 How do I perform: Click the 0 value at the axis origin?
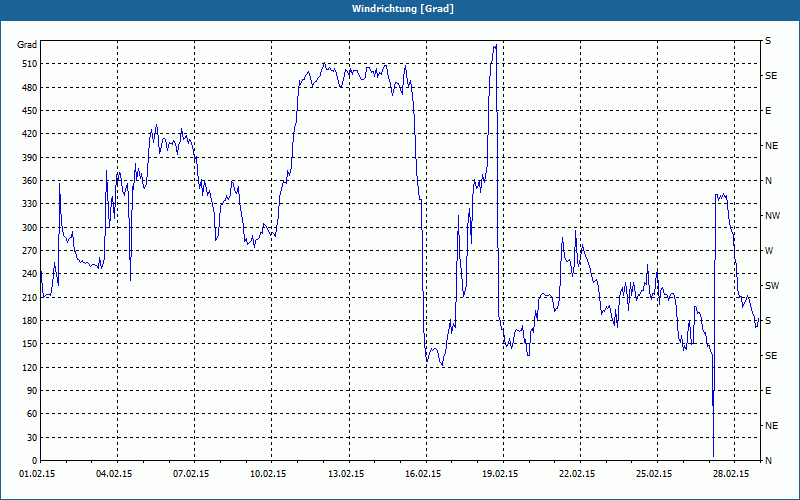35,460
